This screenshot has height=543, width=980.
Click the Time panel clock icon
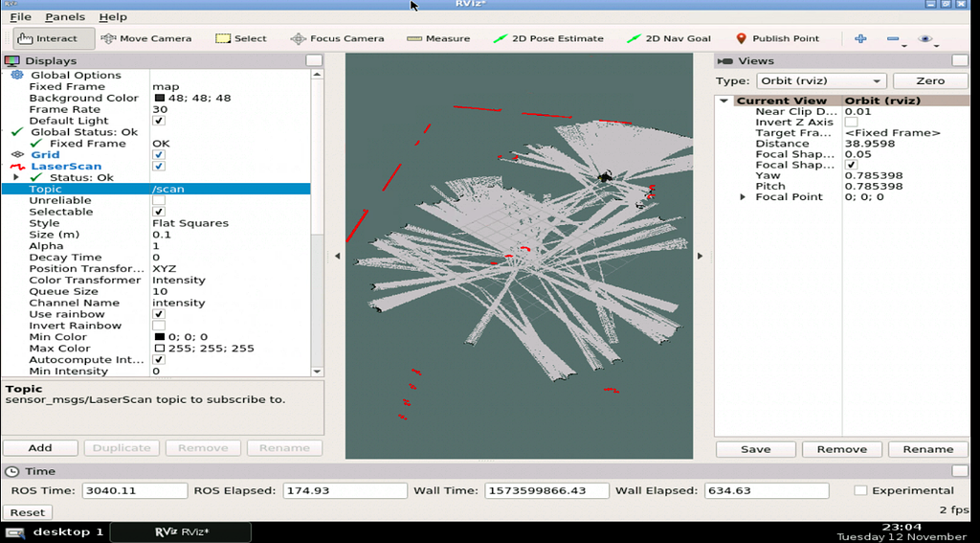pyautogui.click(x=11, y=471)
